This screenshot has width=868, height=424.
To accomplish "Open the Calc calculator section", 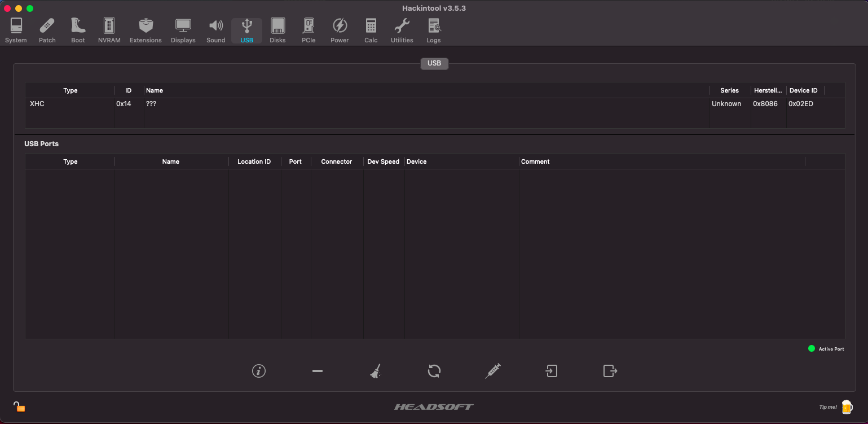I will [x=371, y=30].
